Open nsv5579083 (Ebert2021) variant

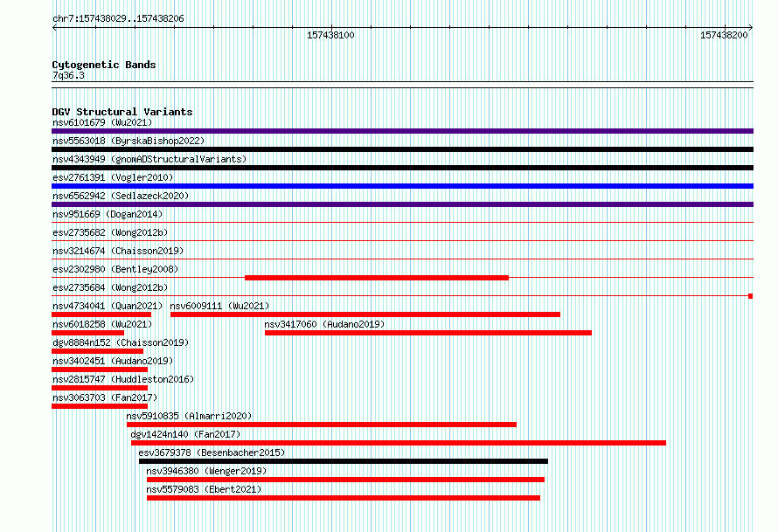204,489
